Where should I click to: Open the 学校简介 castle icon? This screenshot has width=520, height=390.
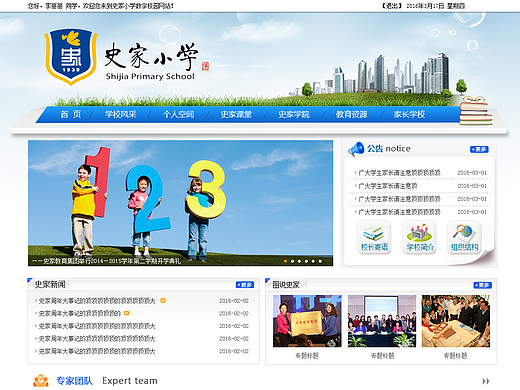[x=419, y=238]
